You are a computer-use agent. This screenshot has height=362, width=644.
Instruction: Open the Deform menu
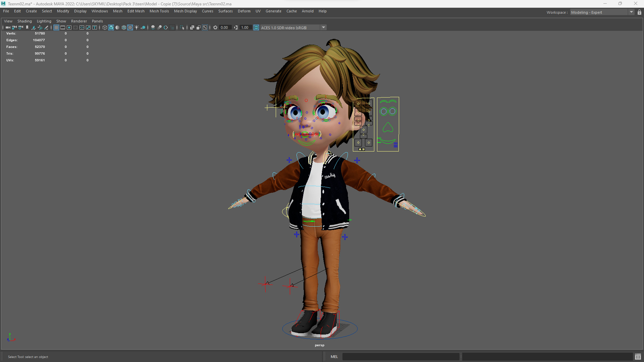(x=244, y=11)
